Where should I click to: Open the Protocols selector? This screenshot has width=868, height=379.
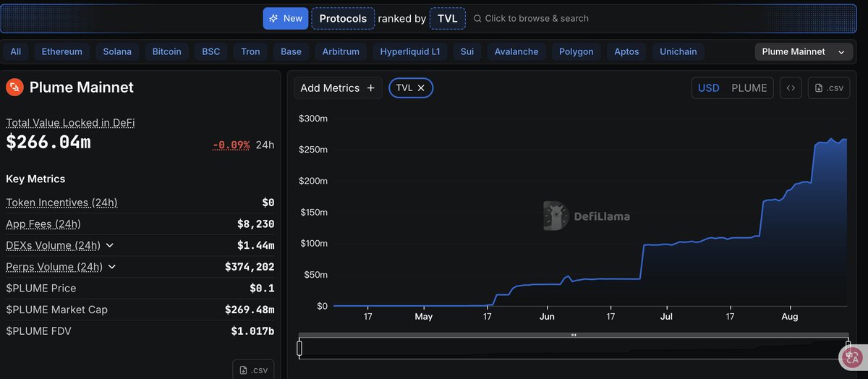[343, 18]
